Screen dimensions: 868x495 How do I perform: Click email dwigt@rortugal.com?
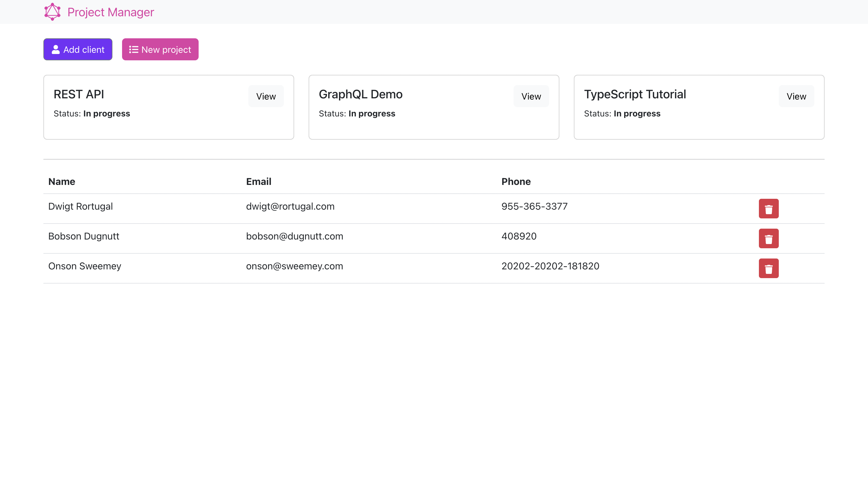click(290, 206)
